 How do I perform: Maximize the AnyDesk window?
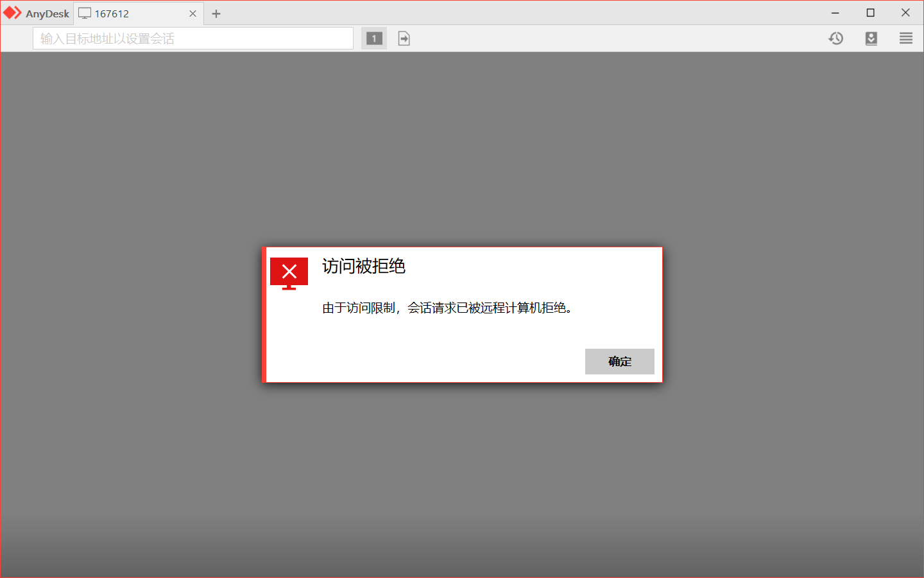click(871, 13)
